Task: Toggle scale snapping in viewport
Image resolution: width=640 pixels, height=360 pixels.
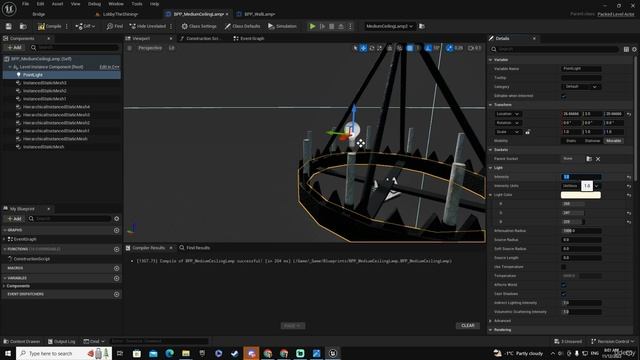Action: tap(449, 48)
